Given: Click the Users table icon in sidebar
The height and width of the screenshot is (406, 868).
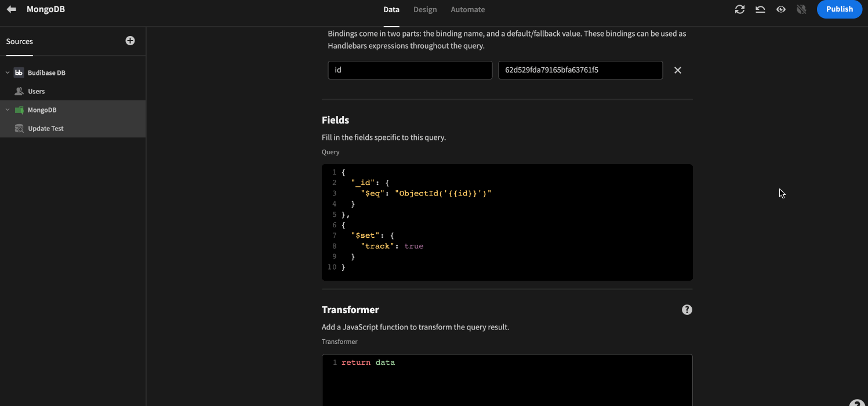Looking at the screenshot, I should [19, 91].
